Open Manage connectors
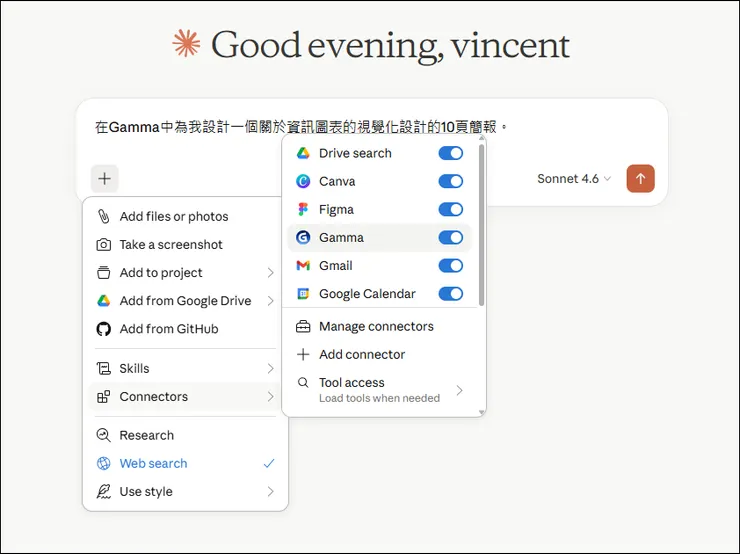The height and width of the screenshot is (554, 740). tap(380, 327)
